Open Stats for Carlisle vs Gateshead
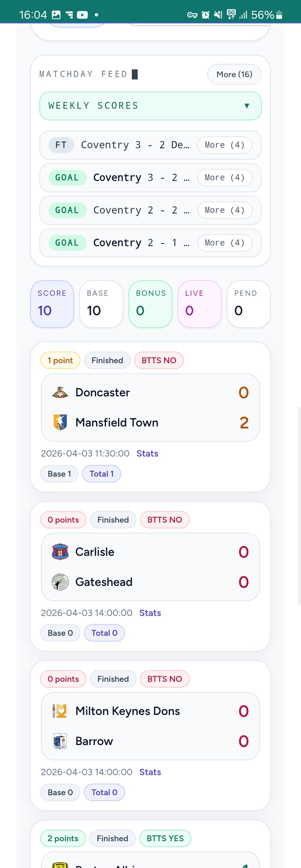Viewport: 301px width, 868px height. [x=150, y=613]
